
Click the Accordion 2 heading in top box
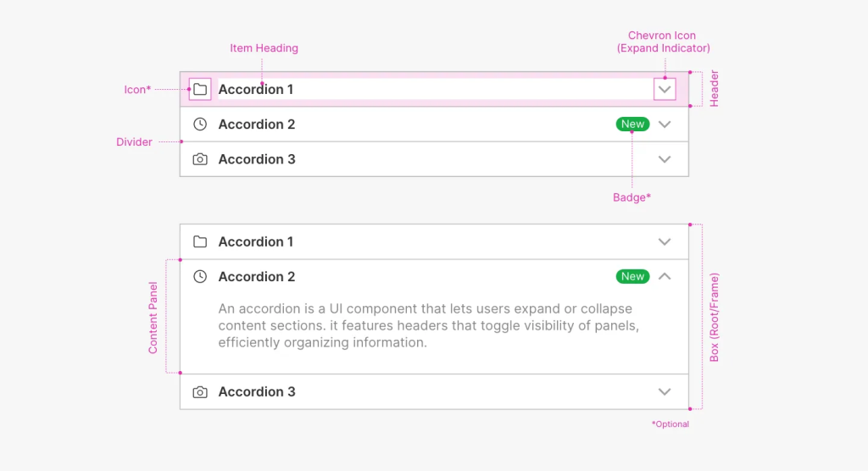pyautogui.click(x=256, y=124)
